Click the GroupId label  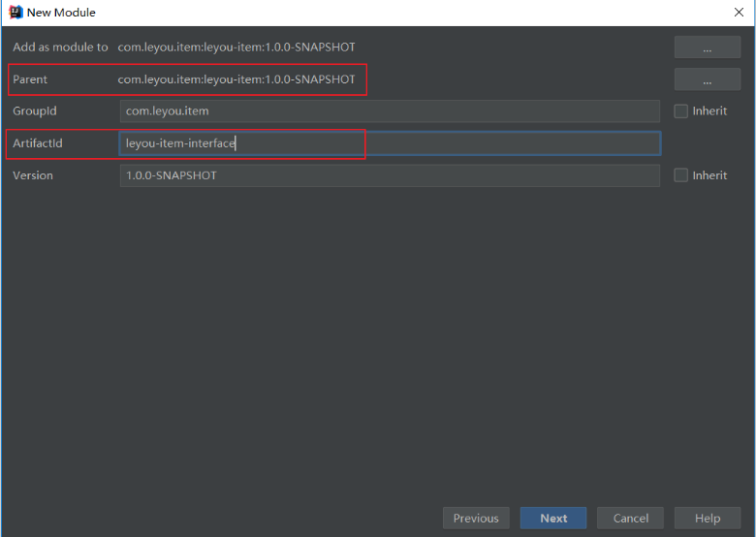[x=35, y=111]
